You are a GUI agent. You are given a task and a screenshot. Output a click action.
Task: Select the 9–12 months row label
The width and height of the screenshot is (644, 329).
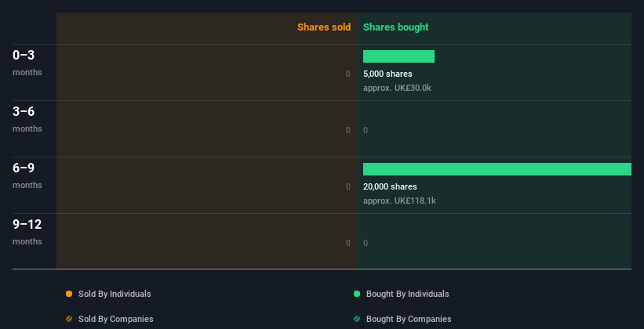(27, 232)
